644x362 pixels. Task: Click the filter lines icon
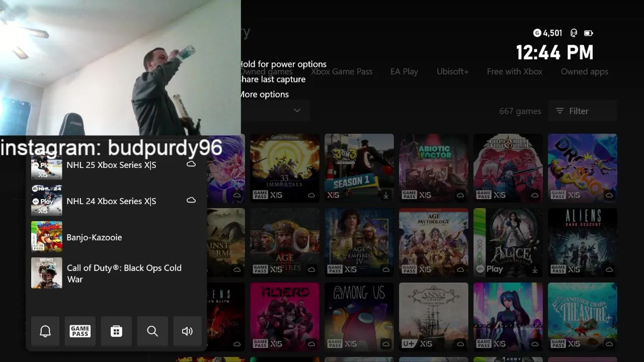coord(559,111)
